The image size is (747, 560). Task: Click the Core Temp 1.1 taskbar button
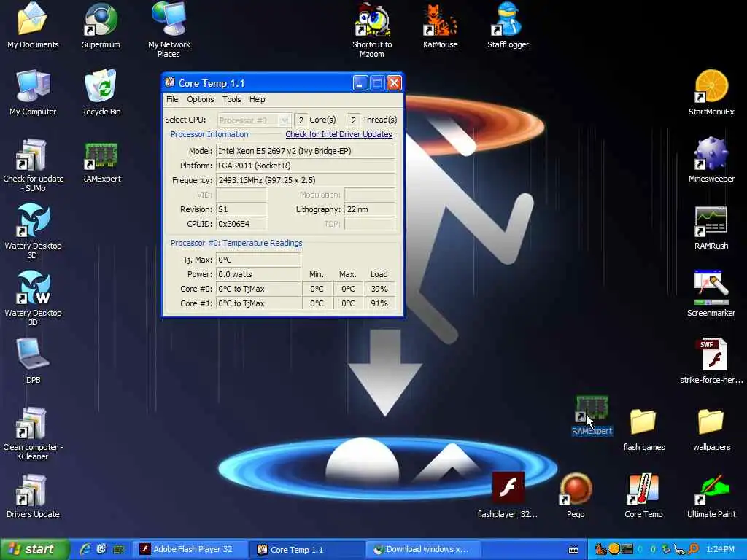click(x=307, y=549)
